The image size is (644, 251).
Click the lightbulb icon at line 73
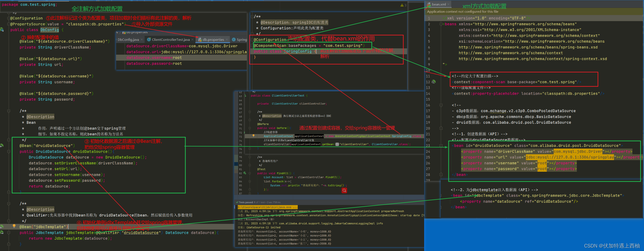coord(254,136)
